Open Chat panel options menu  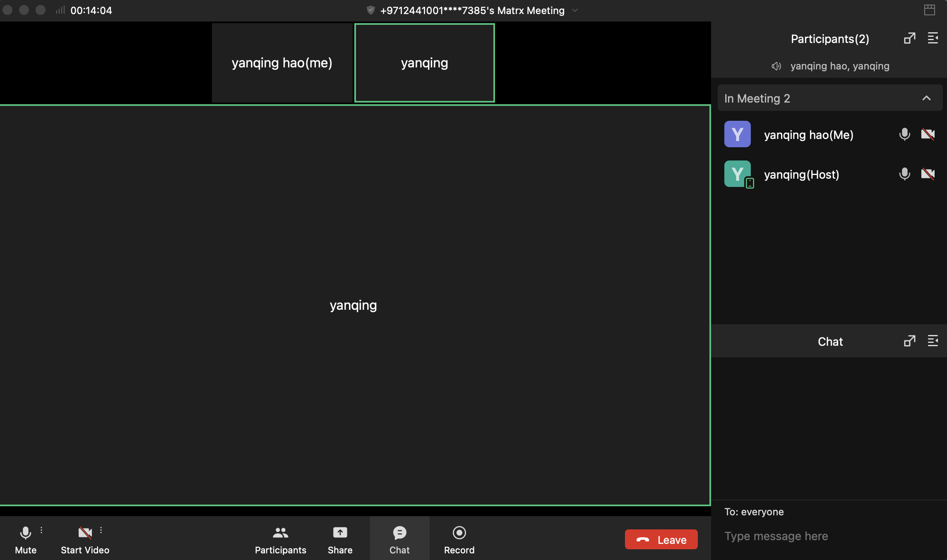tap(933, 341)
